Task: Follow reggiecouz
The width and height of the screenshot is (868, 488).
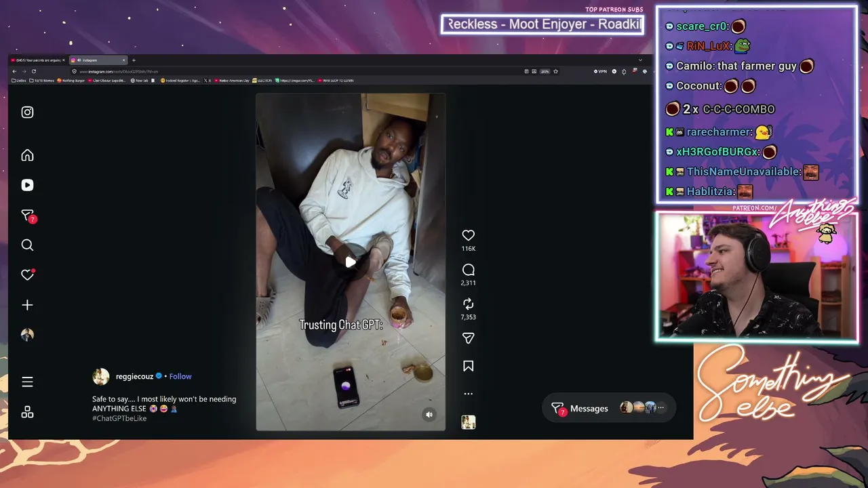Action: click(x=180, y=376)
